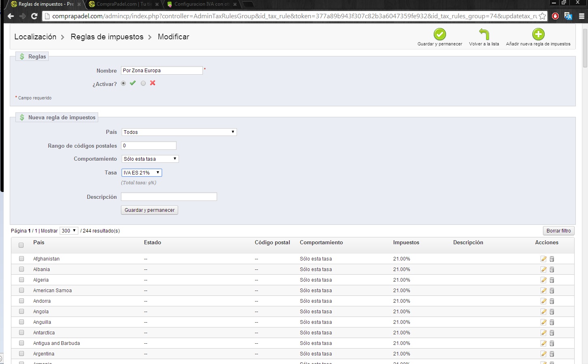Edit the Anguilla tax rule
This screenshot has height=364, width=588.
[543, 322]
